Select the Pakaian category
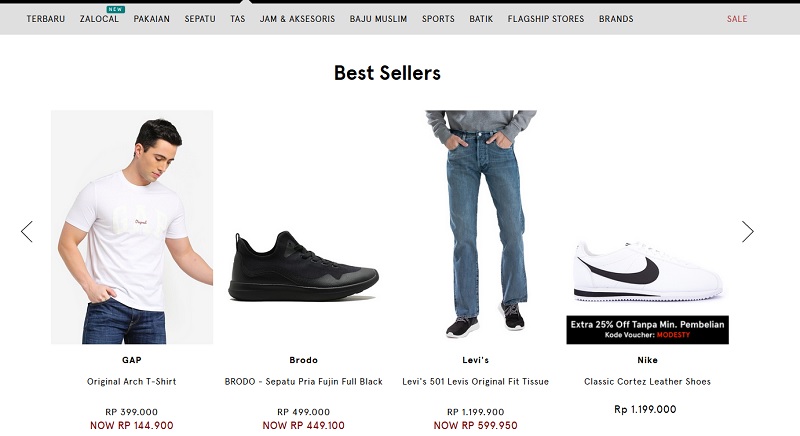 click(x=151, y=19)
